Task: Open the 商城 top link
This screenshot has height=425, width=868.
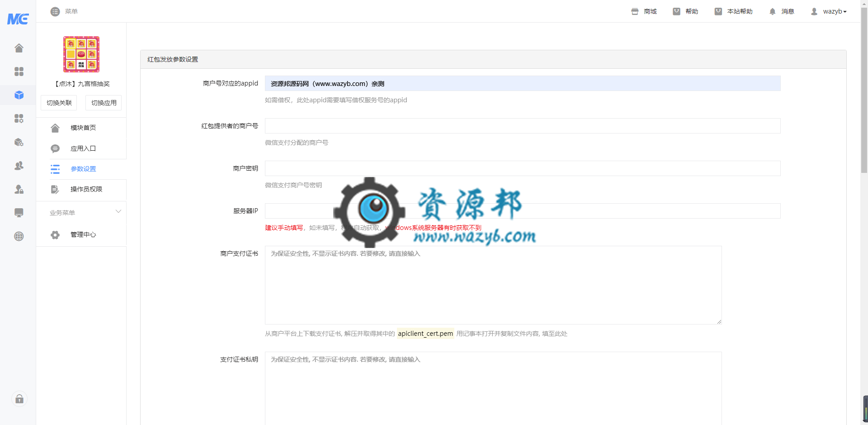Action: click(x=650, y=11)
